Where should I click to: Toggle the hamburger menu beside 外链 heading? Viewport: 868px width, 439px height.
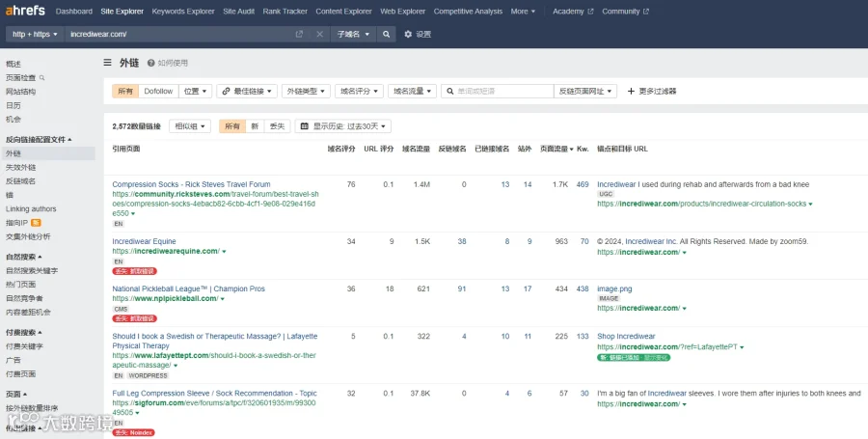107,63
